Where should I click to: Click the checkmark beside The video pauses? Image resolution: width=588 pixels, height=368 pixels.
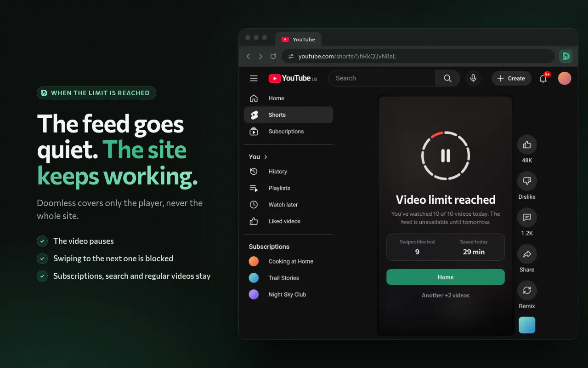(42, 241)
